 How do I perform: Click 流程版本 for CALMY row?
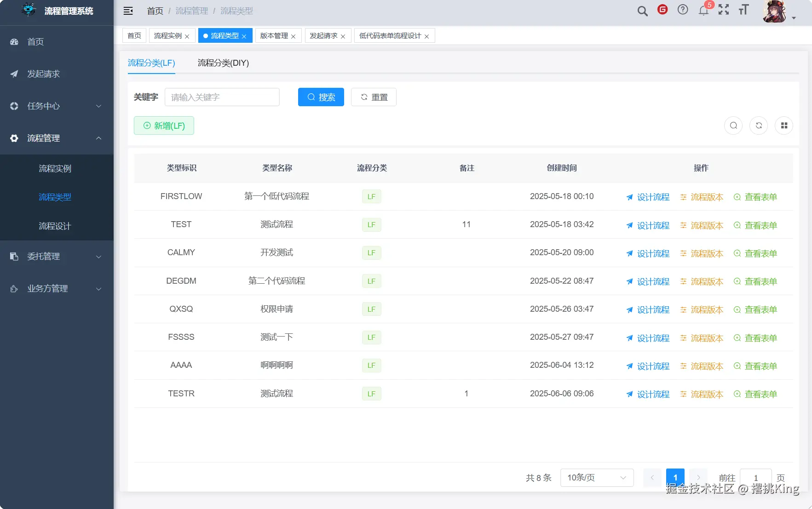point(702,254)
